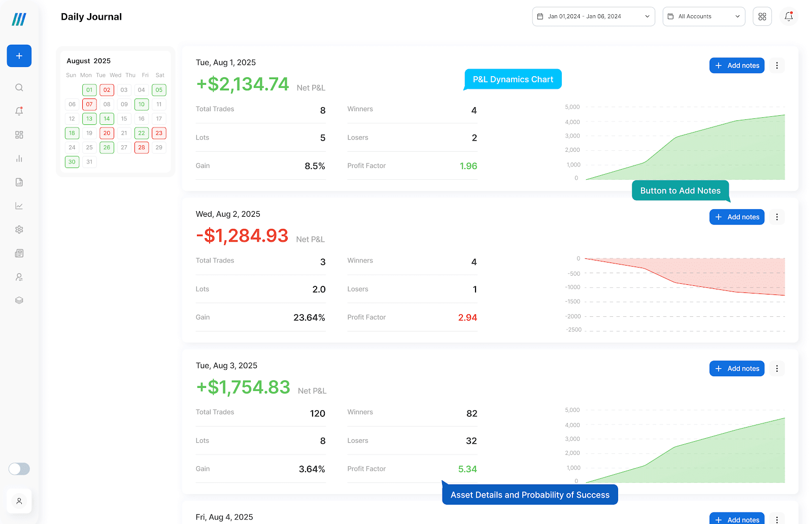Screen dimensions: 812x524
Task: Click the top-right notifications bell
Action: click(788, 16)
